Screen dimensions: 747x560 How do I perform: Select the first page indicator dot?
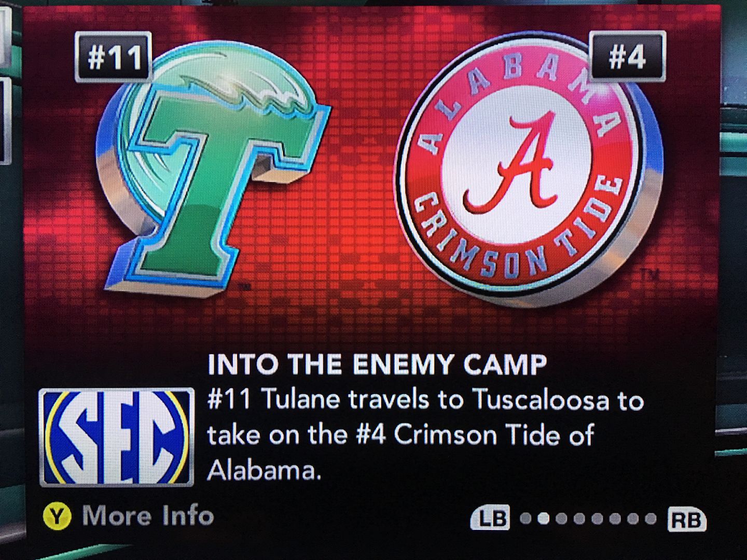click(x=525, y=519)
